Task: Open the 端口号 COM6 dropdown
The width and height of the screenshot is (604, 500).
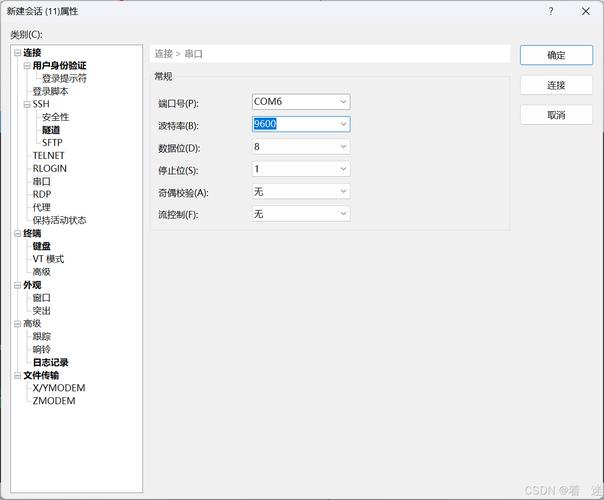Action: coord(343,102)
